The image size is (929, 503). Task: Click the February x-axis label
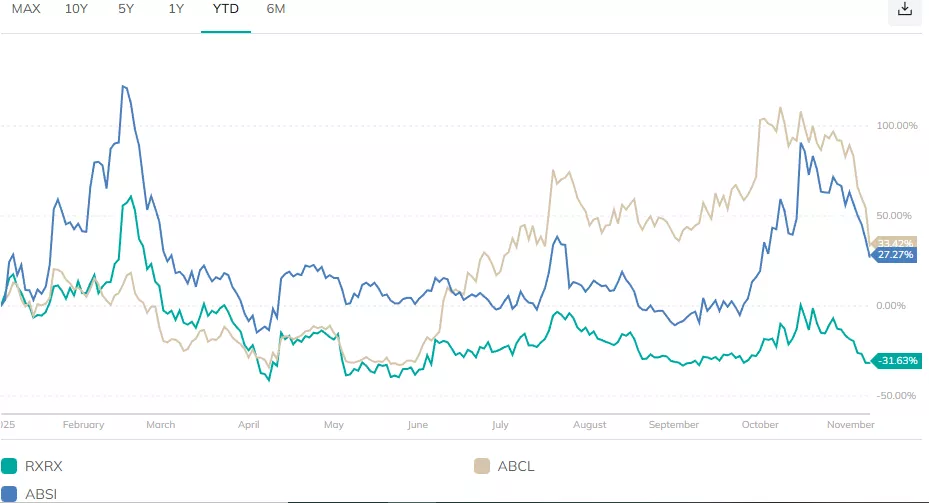coord(83,425)
